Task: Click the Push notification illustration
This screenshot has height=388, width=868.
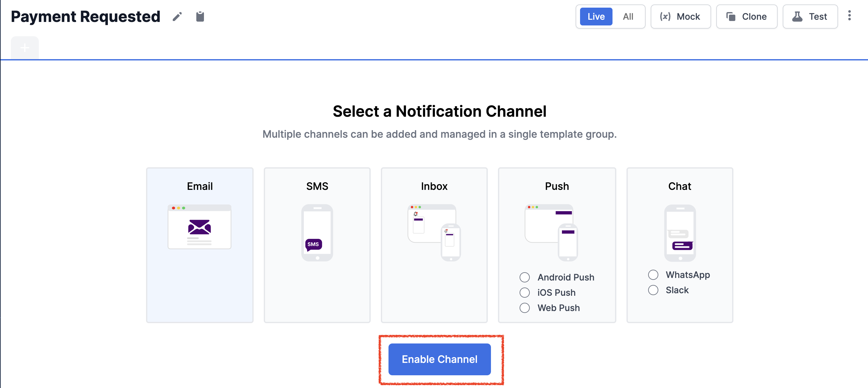Action: coord(552,232)
